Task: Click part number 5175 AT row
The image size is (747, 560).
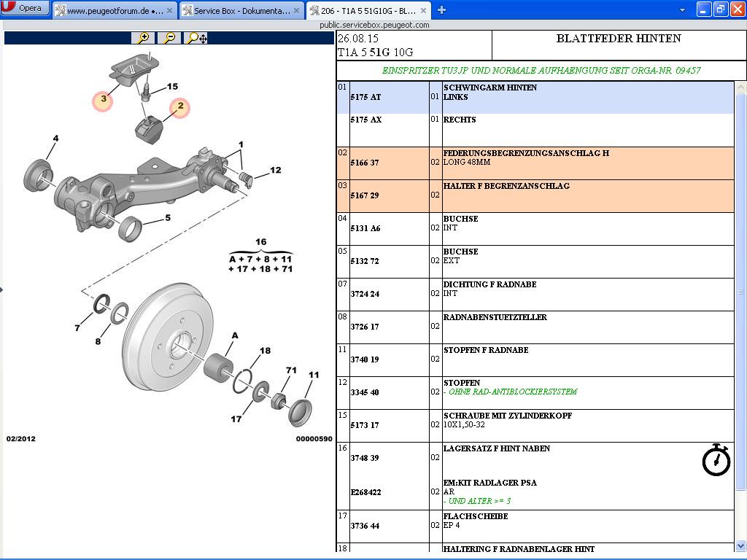Action: click(366, 97)
